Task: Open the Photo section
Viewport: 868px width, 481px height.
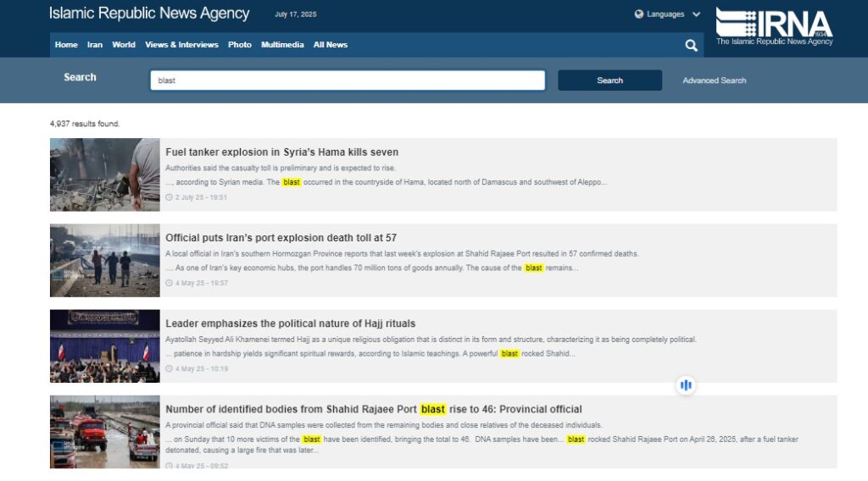Action: (x=240, y=45)
